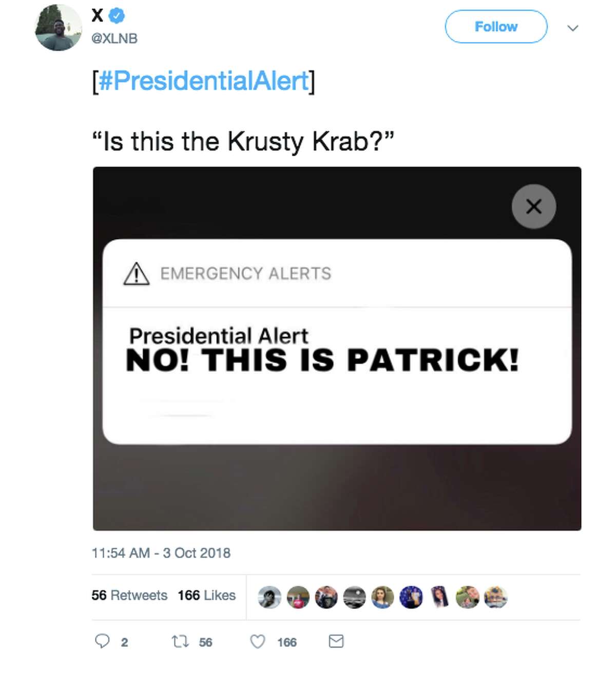This screenshot has width=616, height=678.
Task: Open the 56 Retweets list
Action: tap(129, 595)
